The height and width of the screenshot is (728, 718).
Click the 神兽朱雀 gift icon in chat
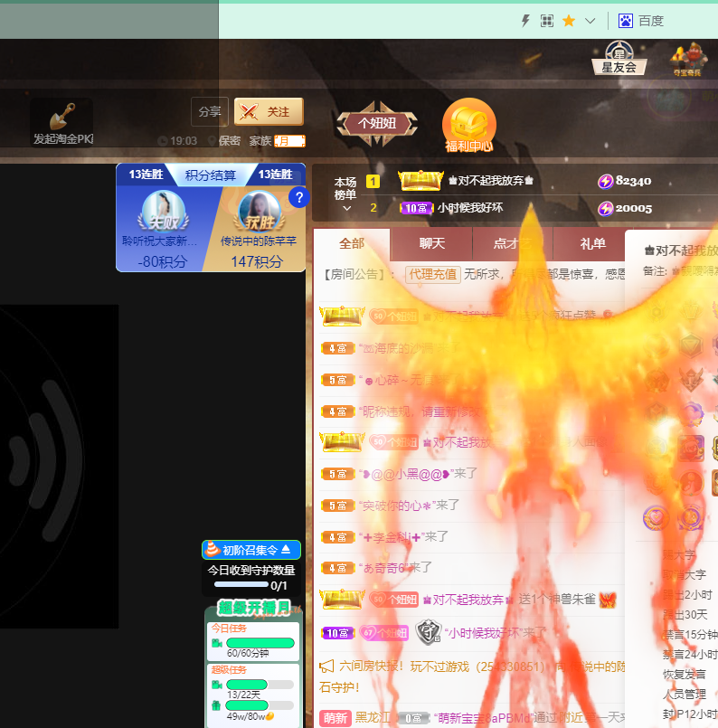[608, 600]
